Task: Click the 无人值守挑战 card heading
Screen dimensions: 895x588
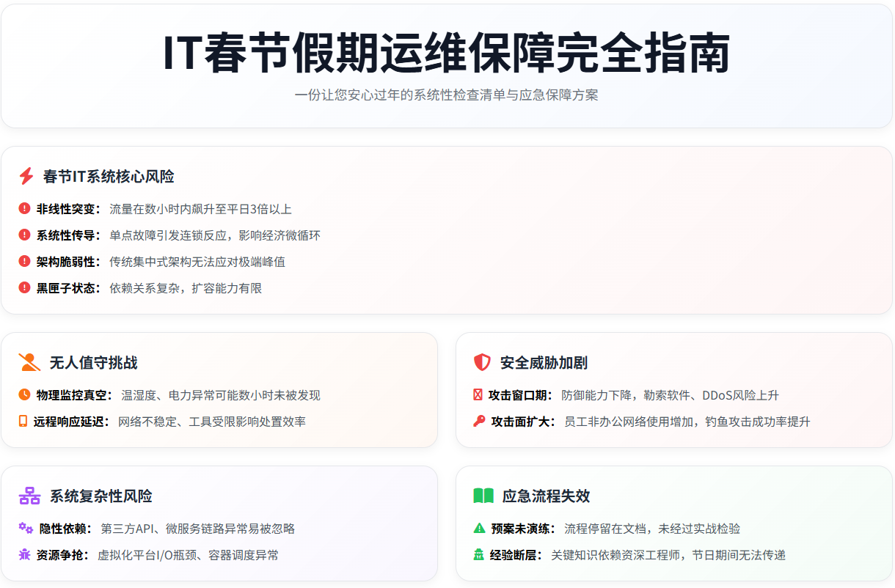Action: 93,363
